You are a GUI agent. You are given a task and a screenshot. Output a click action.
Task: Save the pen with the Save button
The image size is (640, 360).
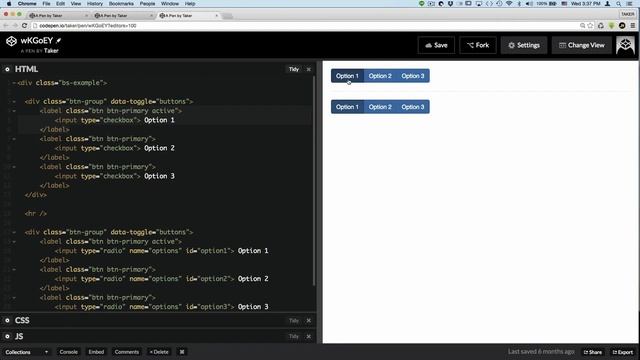(436, 45)
